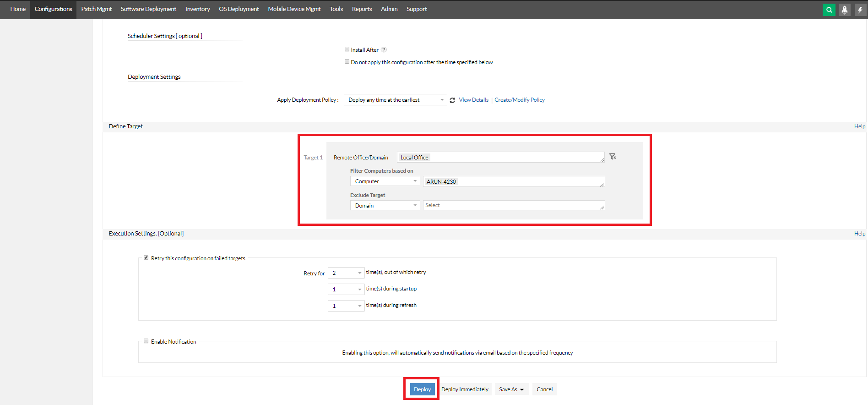Go to the Home tab
This screenshot has width=868, height=405.
click(18, 9)
